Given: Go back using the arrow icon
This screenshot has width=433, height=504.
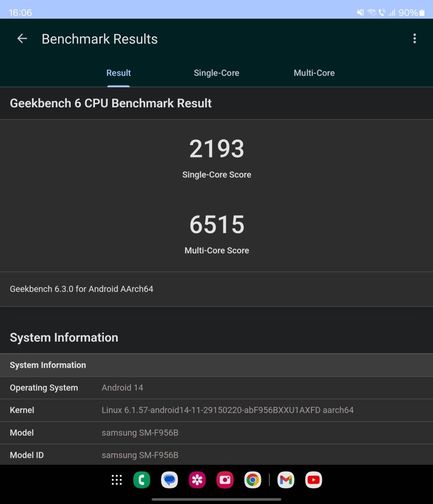Looking at the screenshot, I should coord(22,38).
